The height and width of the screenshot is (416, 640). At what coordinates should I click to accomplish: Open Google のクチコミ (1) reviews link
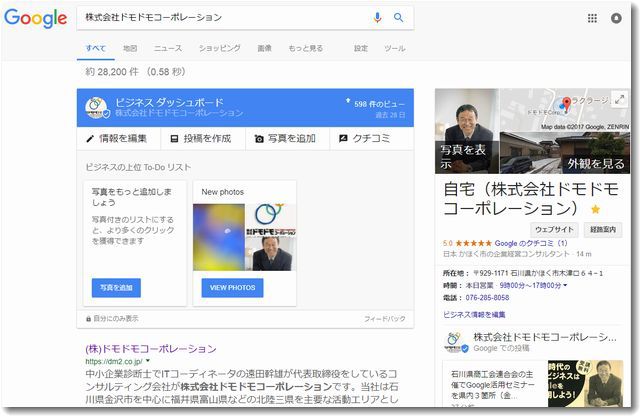pyautogui.click(x=531, y=243)
